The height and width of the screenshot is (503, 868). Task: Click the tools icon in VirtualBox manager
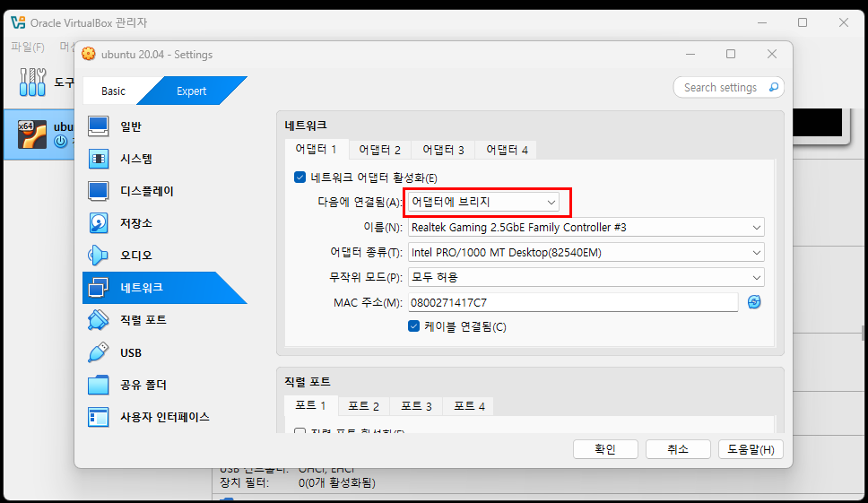pos(32,82)
